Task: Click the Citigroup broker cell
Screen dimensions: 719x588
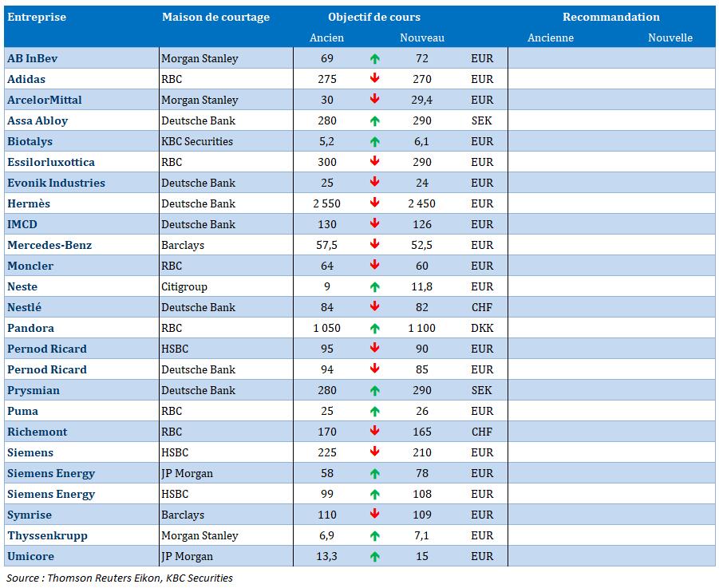Action: 184,286
